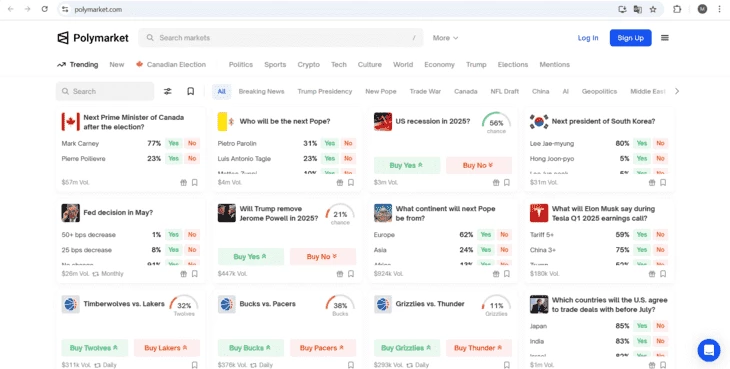This screenshot has width=730, height=369.
Task: Click gift icon on Pope continent card
Action: pyautogui.click(x=496, y=274)
